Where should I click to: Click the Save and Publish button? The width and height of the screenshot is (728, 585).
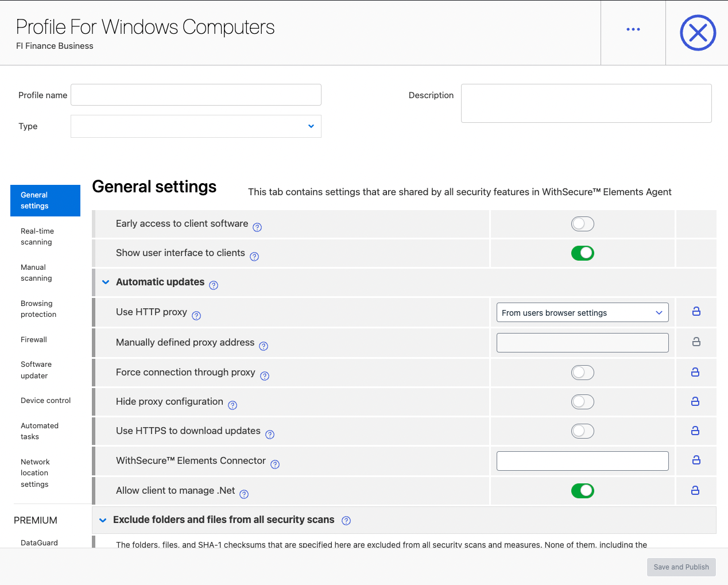[x=681, y=567]
